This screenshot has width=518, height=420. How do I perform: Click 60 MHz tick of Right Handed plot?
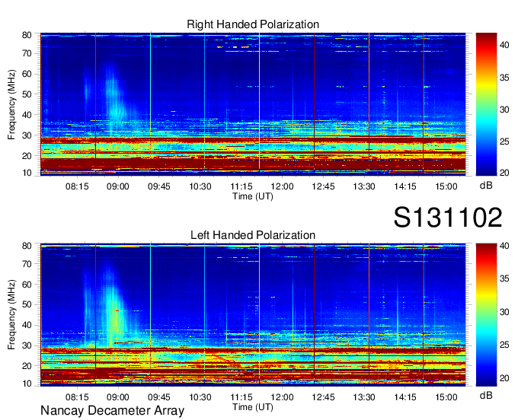pos(27,74)
